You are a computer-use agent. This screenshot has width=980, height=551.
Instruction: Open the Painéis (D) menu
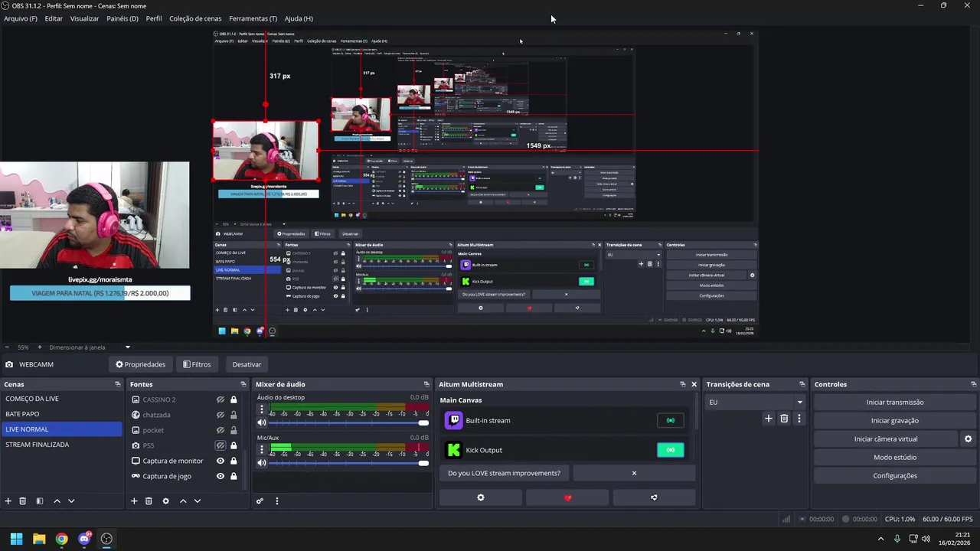[x=122, y=18]
